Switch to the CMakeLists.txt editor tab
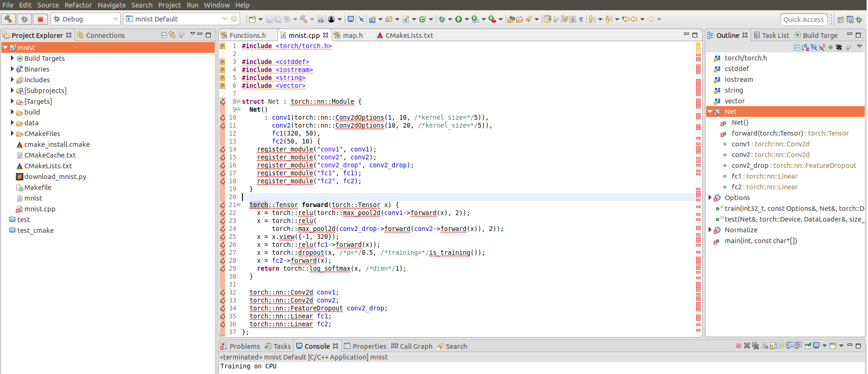Image resolution: width=868 pixels, height=374 pixels. coord(405,35)
